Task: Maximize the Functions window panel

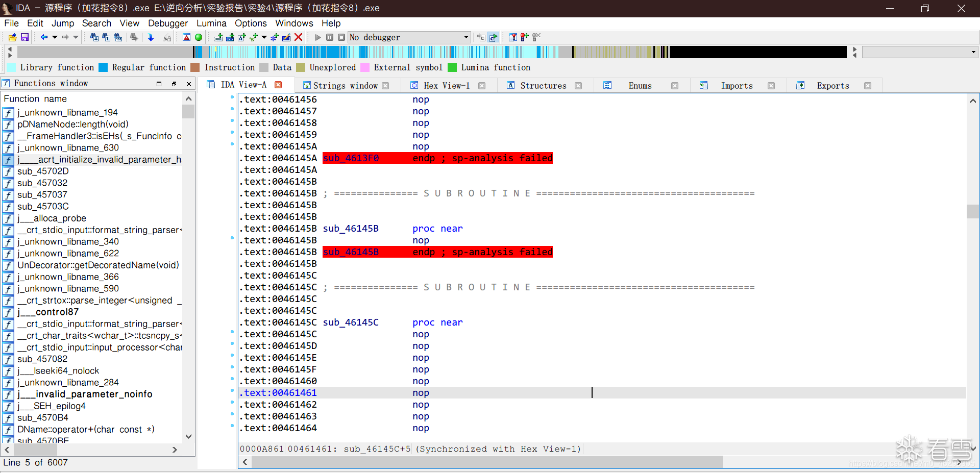Action: (x=159, y=84)
